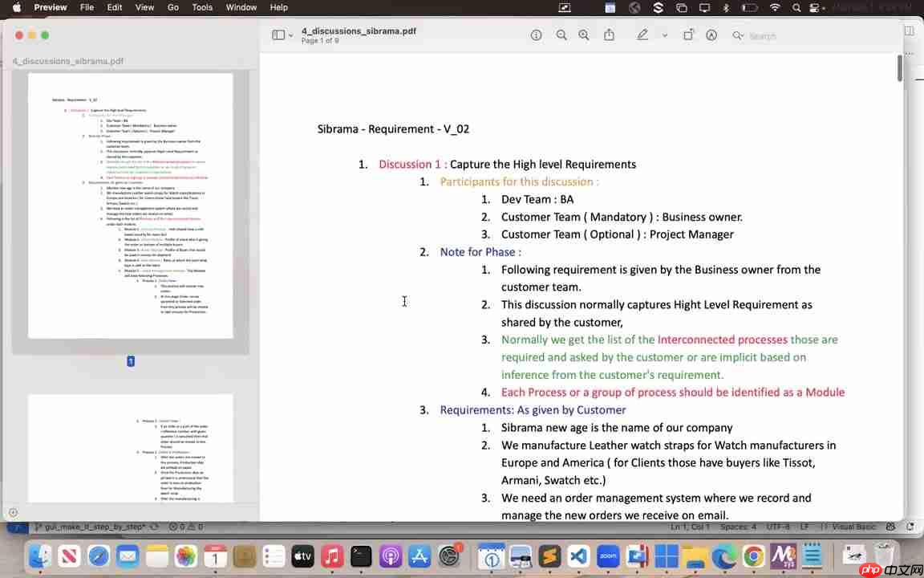Open the sidebar view options dropdown arrow
The width and height of the screenshot is (924, 578).
(291, 36)
